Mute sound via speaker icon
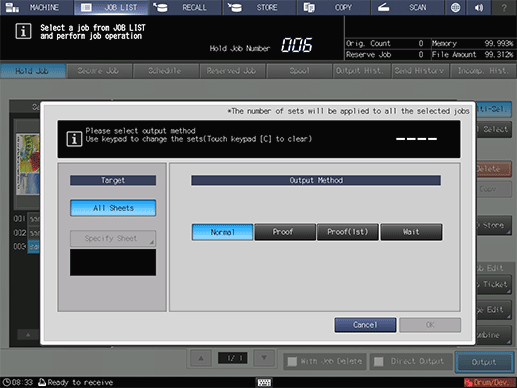Image resolution: width=517 pixels, height=388 pixels. pos(479,7)
